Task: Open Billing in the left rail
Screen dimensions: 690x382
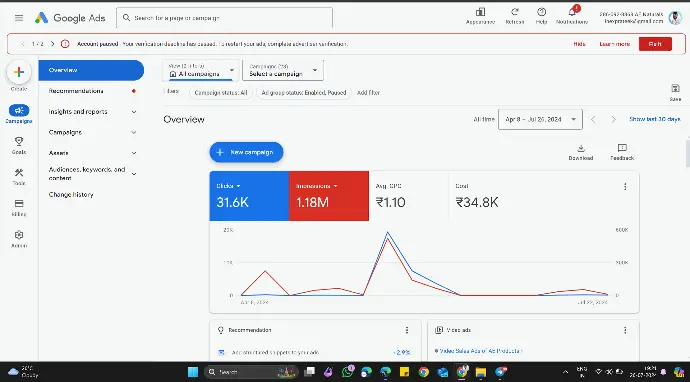Action: pyautogui.click(x=19, y=208)
